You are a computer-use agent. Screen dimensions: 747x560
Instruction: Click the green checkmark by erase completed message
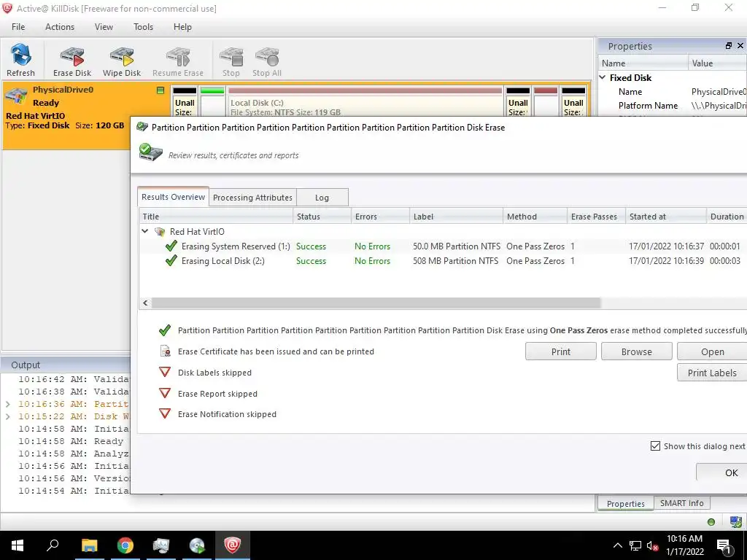tap(165, 330)
